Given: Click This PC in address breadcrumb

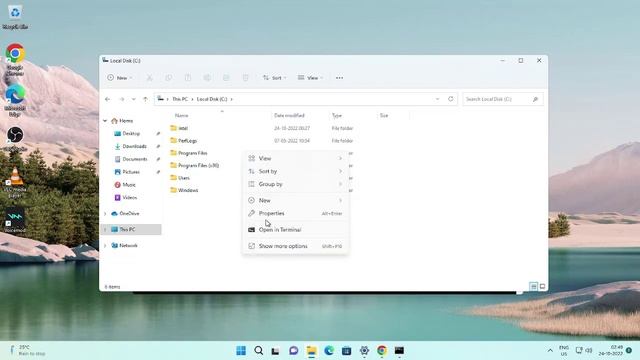Looking at the screenshot, I should click(x=180, y=99).
